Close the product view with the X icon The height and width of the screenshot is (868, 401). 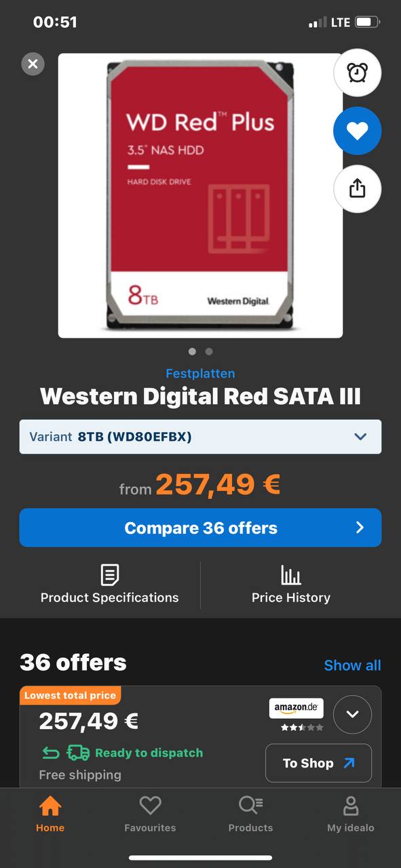pyautogui.click(x=33, y=64)
